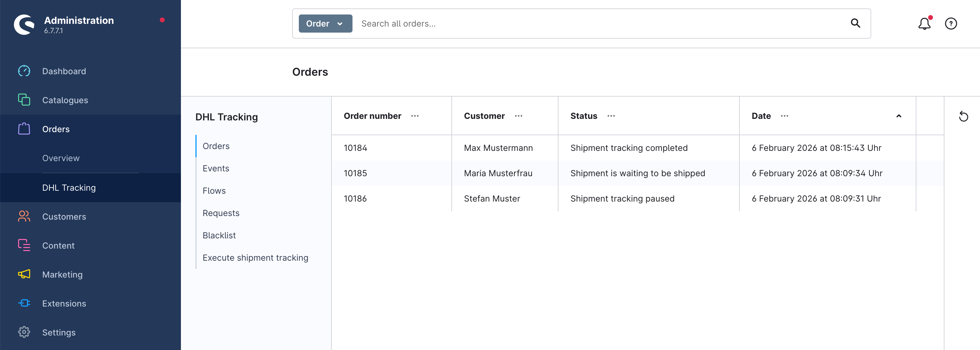Select Orders tab in DHL Tracking panel

pyautogui.click(x=216, y=146)
